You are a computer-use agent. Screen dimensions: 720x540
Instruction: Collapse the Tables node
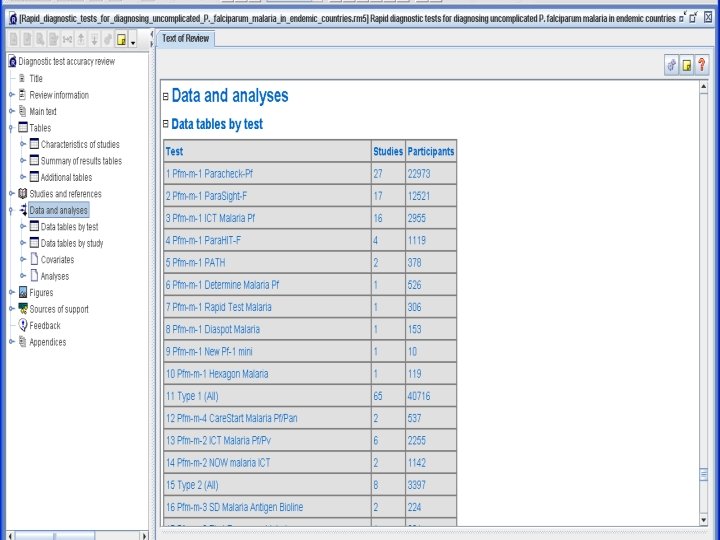pyautogui.click(x=11, y=128)
